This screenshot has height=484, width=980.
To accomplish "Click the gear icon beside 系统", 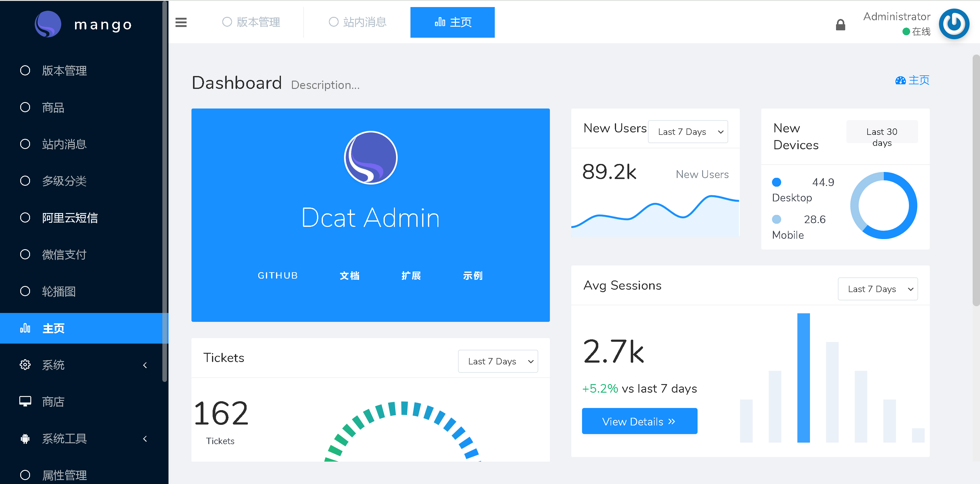I will 25,364.
